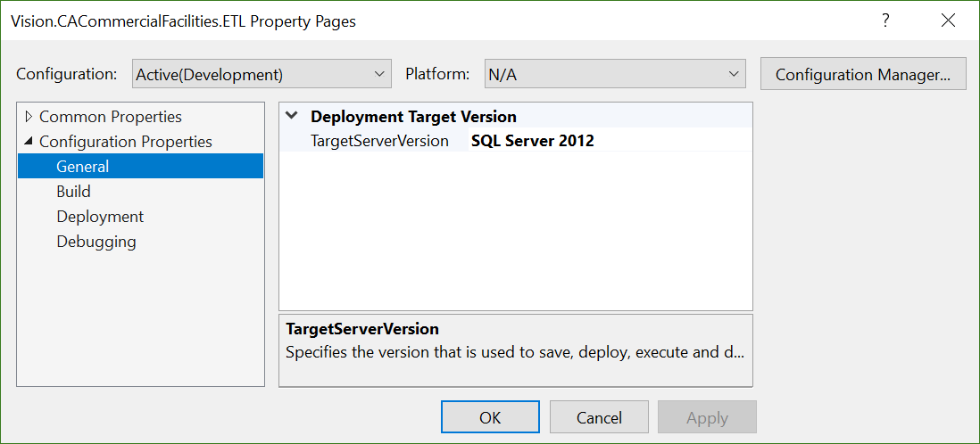This screenshot has width=980, height=444.
Task: Click the Deployment Target Version category header
Action: [413, 117]
